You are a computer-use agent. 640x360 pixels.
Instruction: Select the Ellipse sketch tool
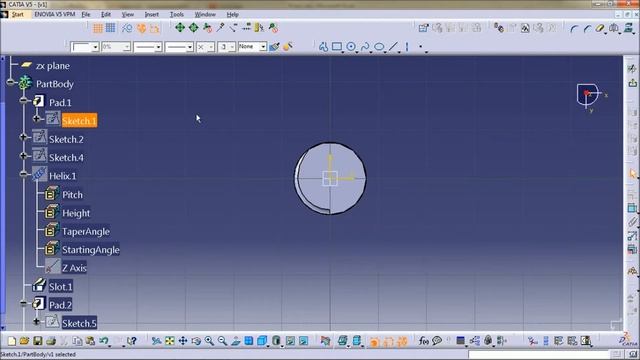379,47
